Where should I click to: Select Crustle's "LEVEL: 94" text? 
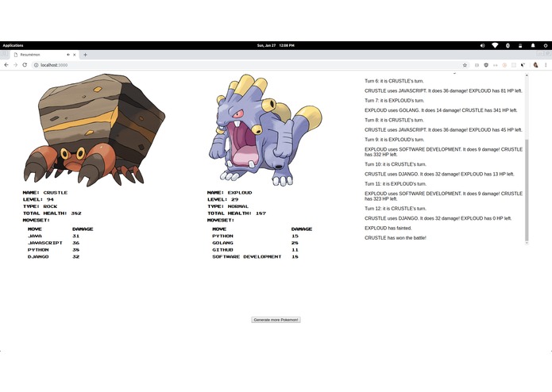click(38, 199)
